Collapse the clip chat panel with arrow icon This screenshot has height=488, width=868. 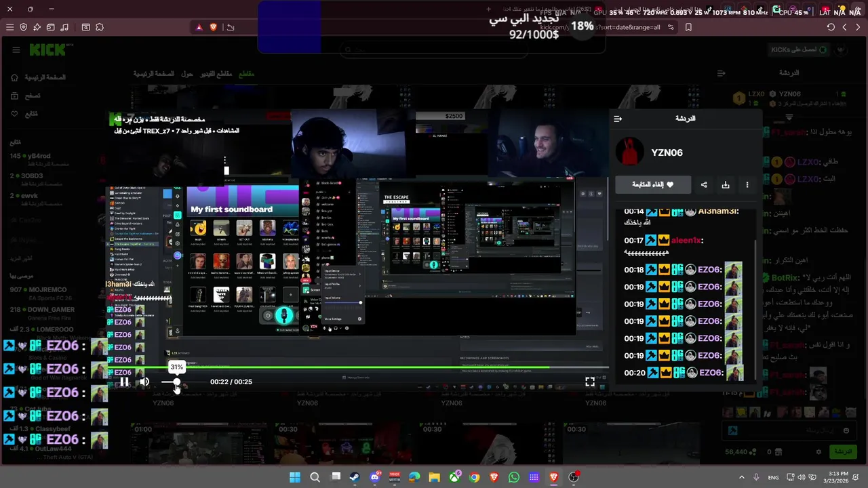coord(618,119)
